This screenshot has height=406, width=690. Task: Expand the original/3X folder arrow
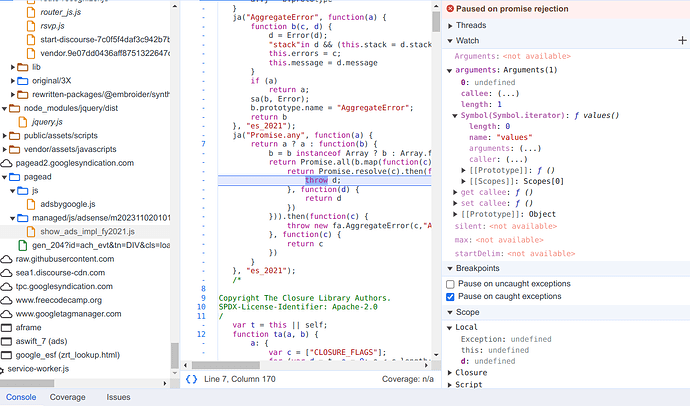[13, 81]
